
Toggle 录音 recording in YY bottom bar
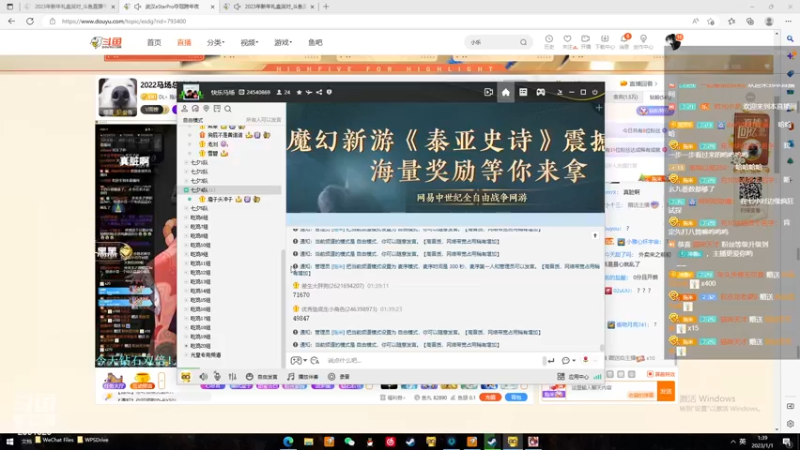[339, 377]
